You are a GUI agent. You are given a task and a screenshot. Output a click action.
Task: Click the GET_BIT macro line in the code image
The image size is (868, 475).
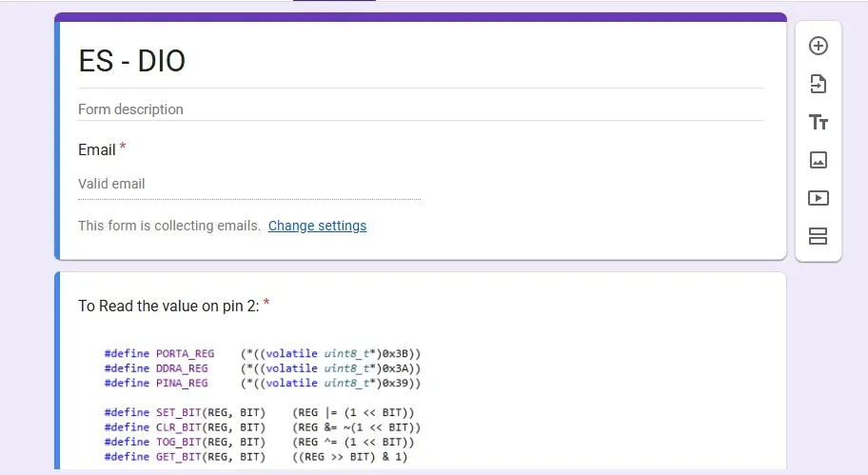(255, 457)
